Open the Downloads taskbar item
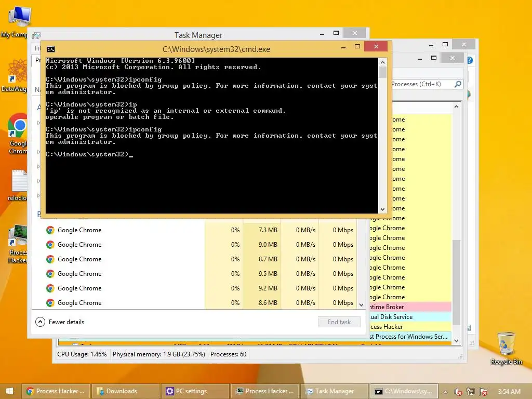Viewport: 532px width, 399px height. (126, 391)
